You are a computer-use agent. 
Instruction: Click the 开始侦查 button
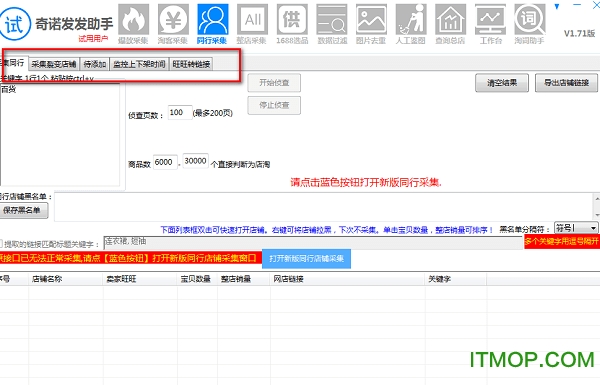[274, 83]
